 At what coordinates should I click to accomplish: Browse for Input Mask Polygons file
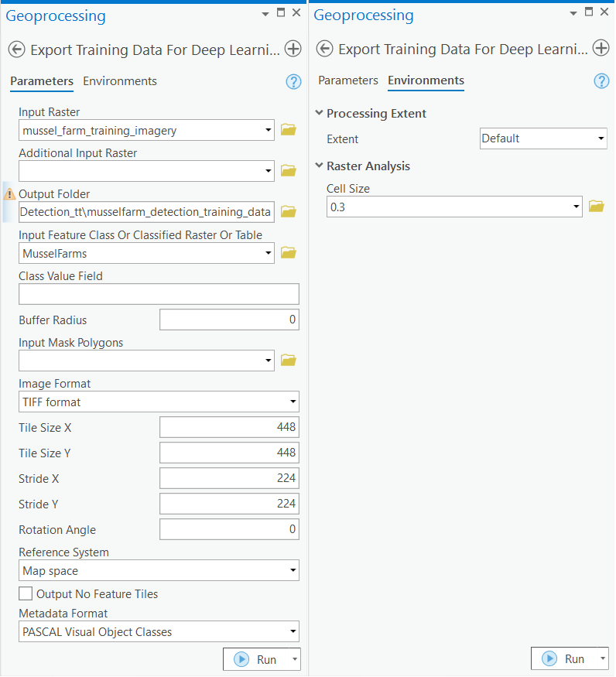click(x=289, y=360)
